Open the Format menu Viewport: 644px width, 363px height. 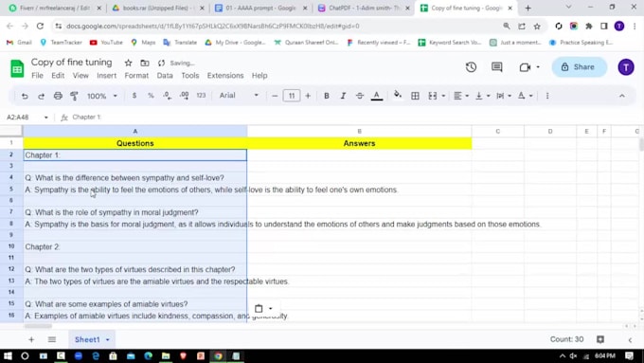(x=136, y=76)
